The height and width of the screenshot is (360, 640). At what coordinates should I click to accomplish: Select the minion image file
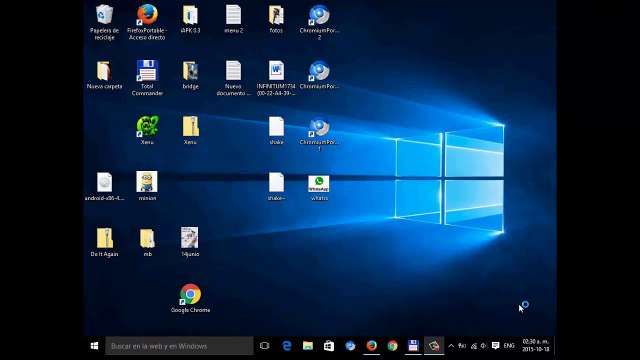tap(147, 187)
